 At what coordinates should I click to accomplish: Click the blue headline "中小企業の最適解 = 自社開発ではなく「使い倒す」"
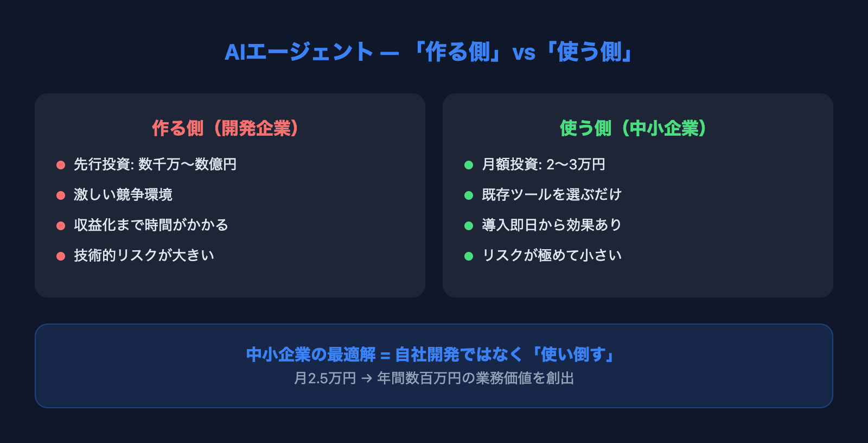coord(432,355)
